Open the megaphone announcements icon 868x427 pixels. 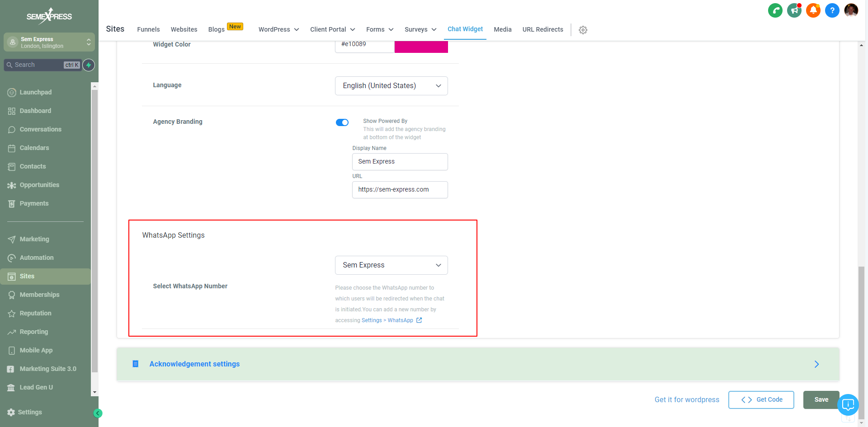pos(794,10)
